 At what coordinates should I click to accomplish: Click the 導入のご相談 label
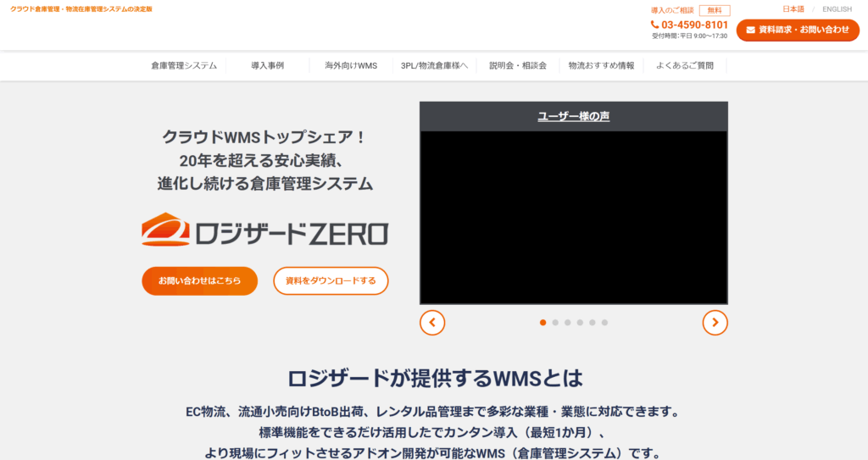tap(672, 10)
